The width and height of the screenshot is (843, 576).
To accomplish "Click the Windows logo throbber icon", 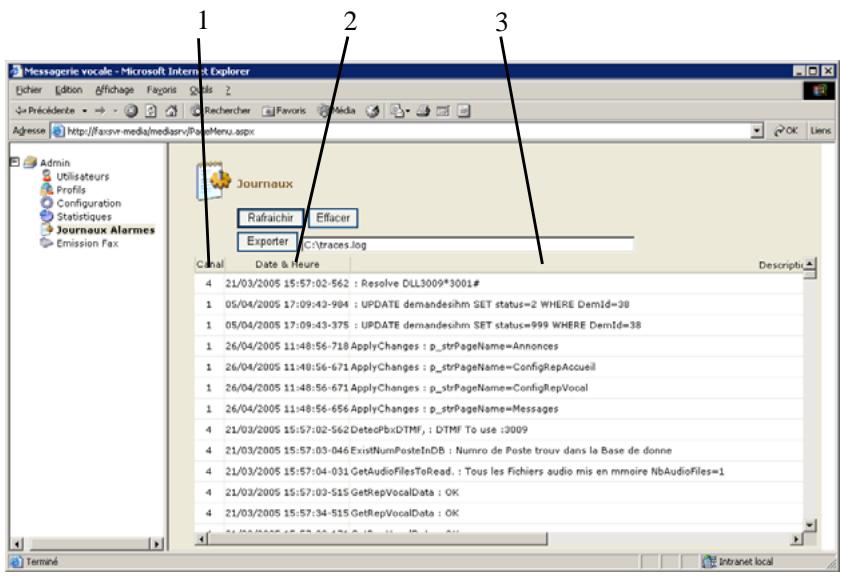I will (819, 90).
